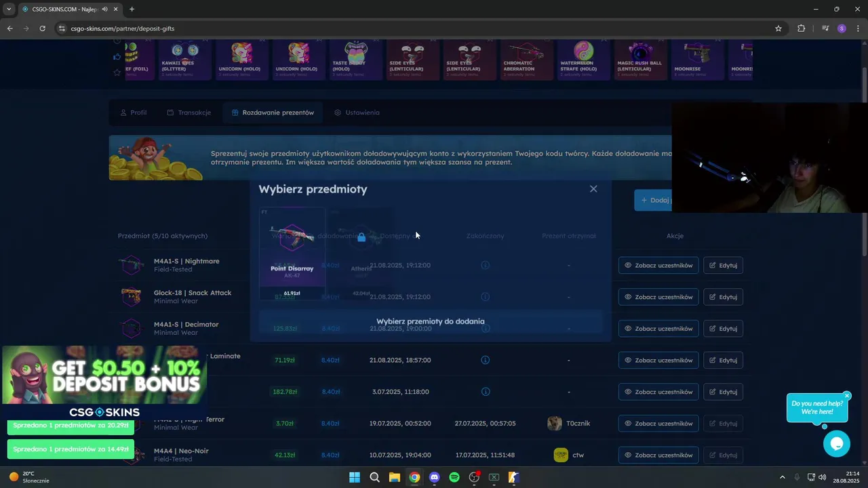Click the browser address bar
The height and width of the screenshot is (488, 868).
coord(420,28)
